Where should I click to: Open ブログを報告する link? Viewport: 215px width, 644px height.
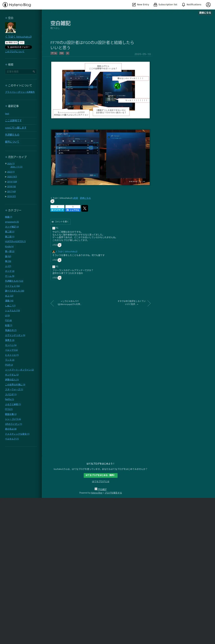tap(113, 493)
